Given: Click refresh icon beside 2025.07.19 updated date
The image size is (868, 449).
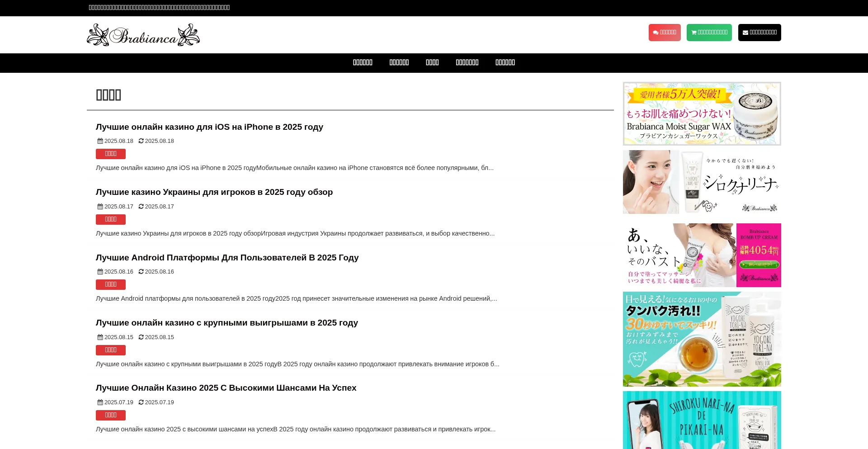Looking at the screenshot, I should [141, 402].
